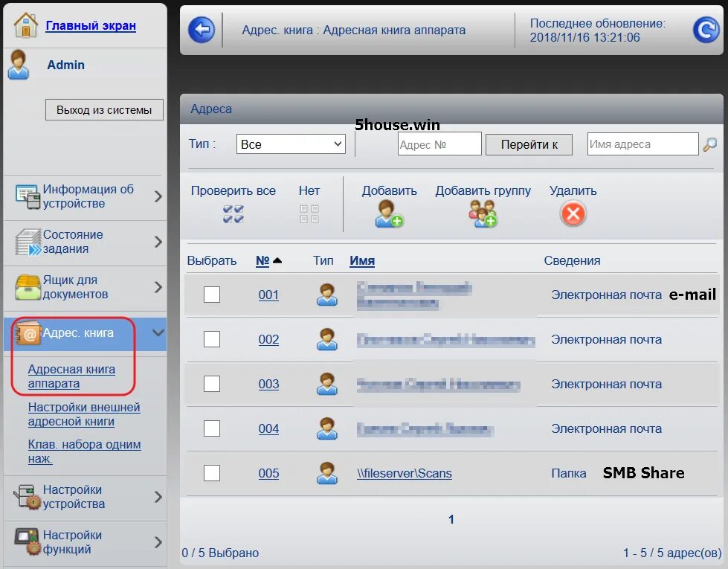Click the device settings gear icon
The height and width of the screenshot is (569, 728).
[28, 497]
